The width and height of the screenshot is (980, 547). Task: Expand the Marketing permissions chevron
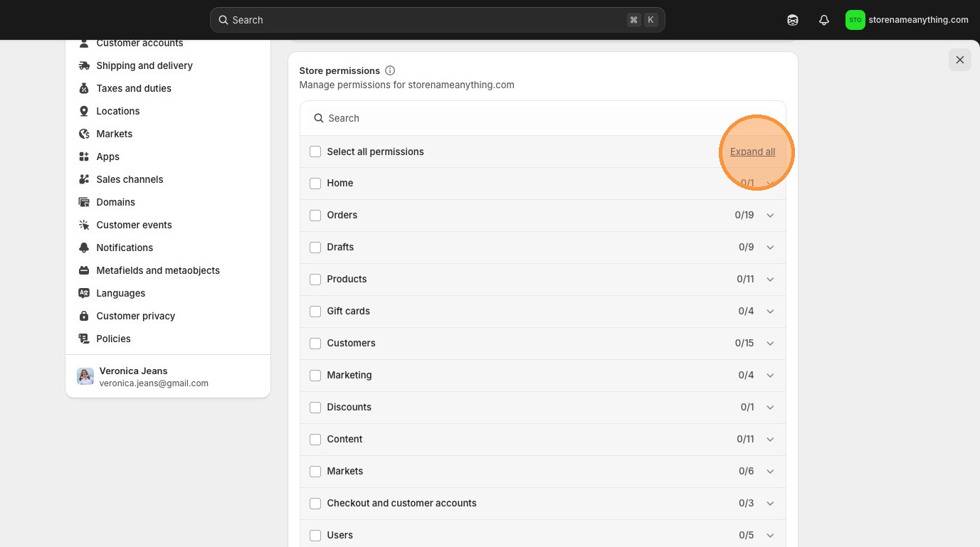pos(770,376)
